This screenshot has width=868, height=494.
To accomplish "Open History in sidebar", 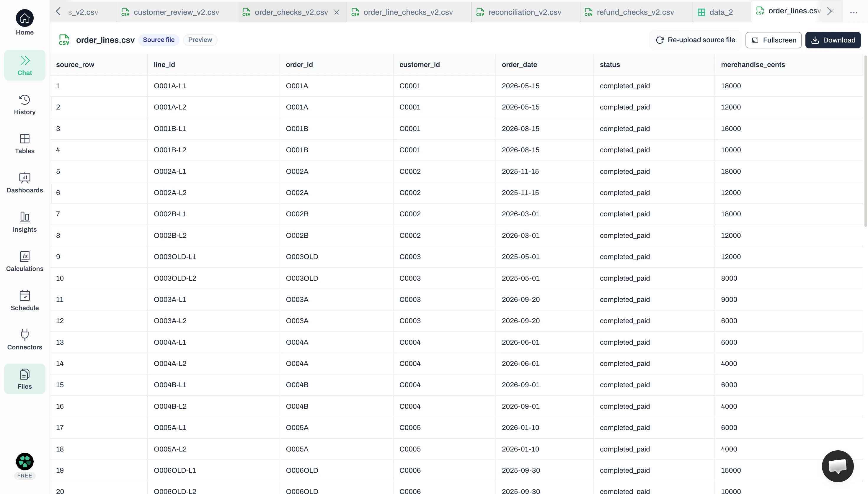I will (x=25, y=104).
